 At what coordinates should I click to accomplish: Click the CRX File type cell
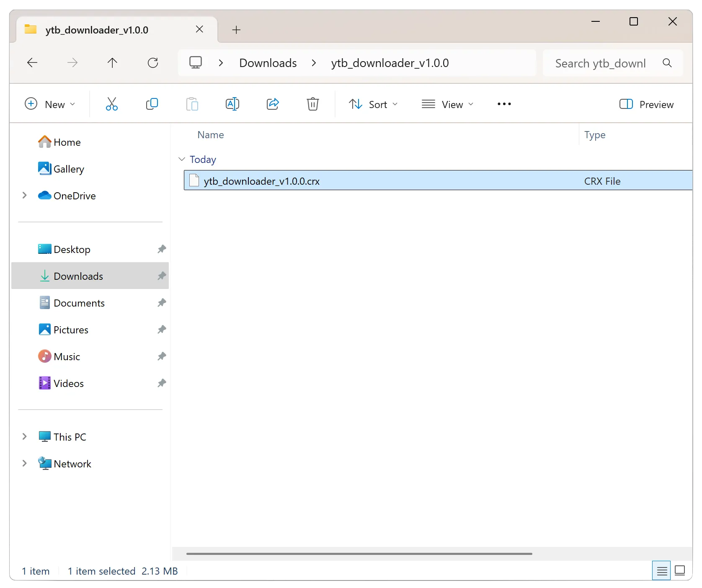tap(602, 181)
